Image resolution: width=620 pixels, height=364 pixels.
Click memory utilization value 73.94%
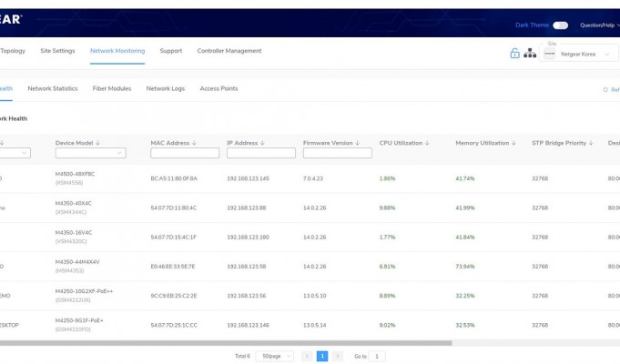coord(465,267)
